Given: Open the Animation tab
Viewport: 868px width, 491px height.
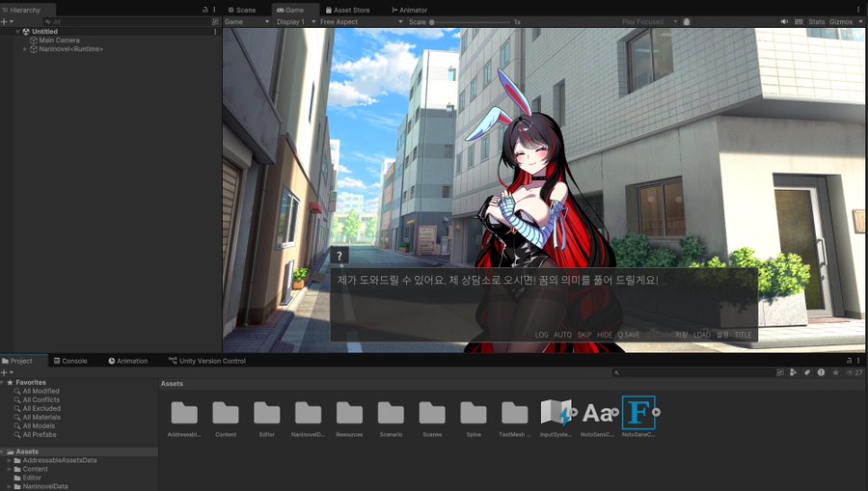Looking at the screenshot, I should pyautogui.click(x=128, y=361).
